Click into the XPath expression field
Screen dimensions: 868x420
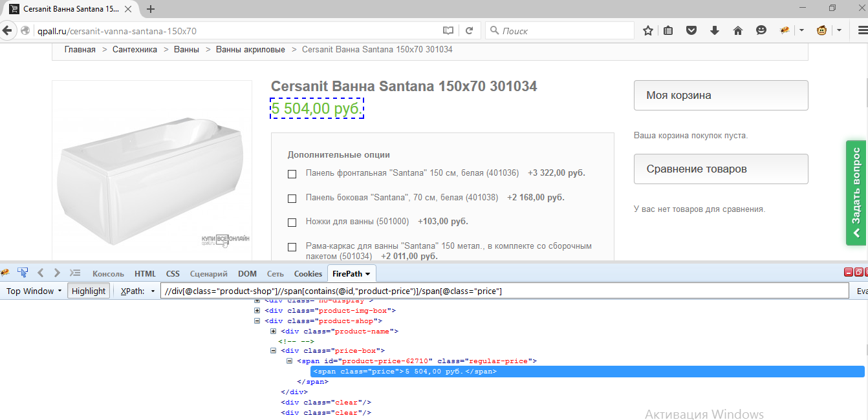point(505,291)
